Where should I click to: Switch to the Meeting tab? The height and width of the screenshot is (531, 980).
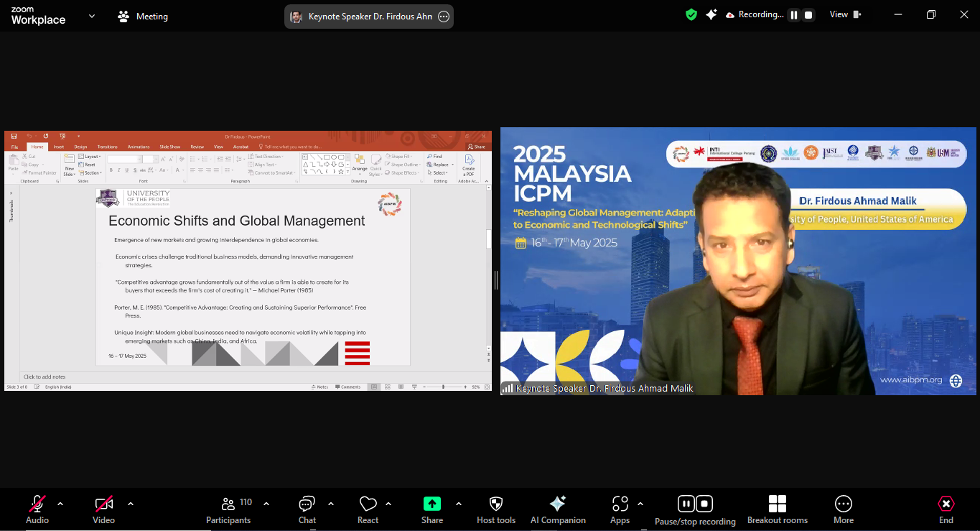(x=143, y=16)
